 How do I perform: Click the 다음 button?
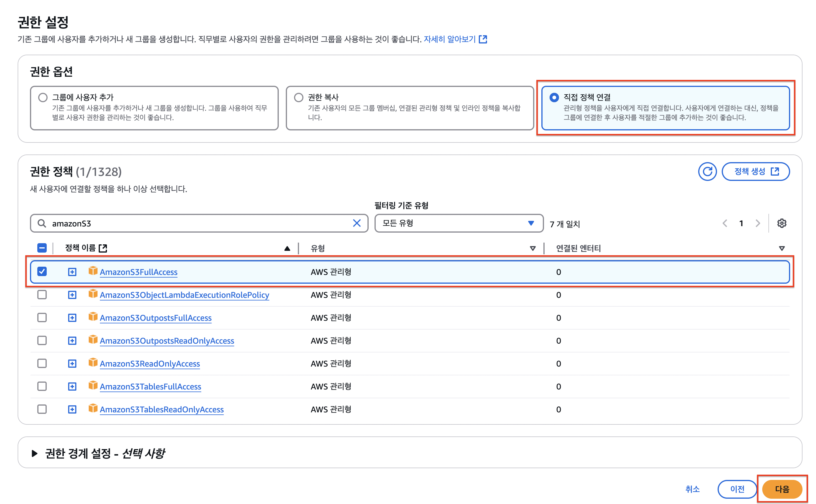tap(782, 489)
